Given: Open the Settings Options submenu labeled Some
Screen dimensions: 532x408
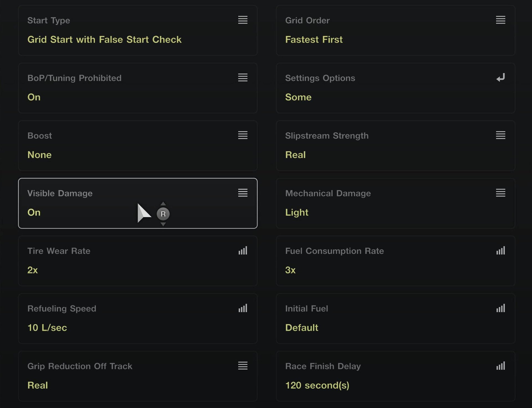Looking at the screenshot, I should tap(298, 97).
